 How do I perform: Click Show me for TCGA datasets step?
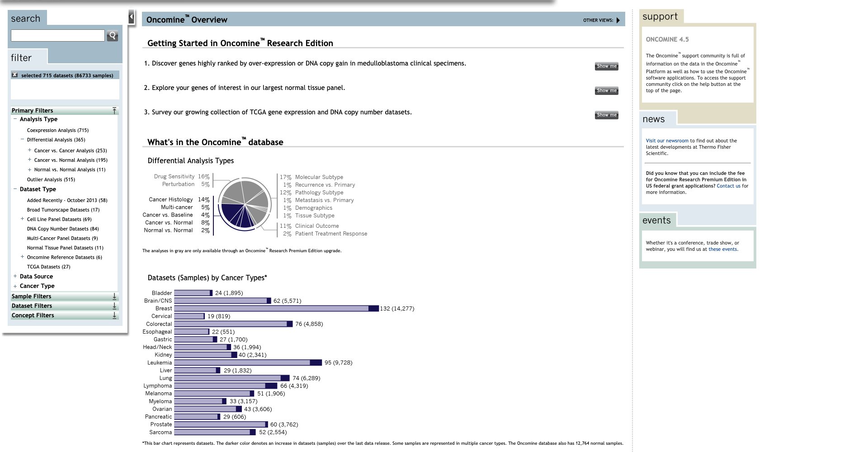(x=606, y=115)
